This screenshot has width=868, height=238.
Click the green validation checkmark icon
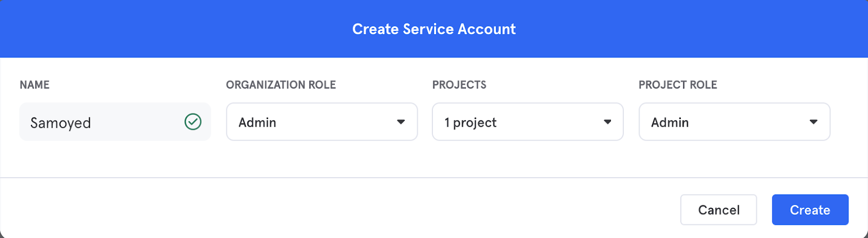(x=193, y=122)
